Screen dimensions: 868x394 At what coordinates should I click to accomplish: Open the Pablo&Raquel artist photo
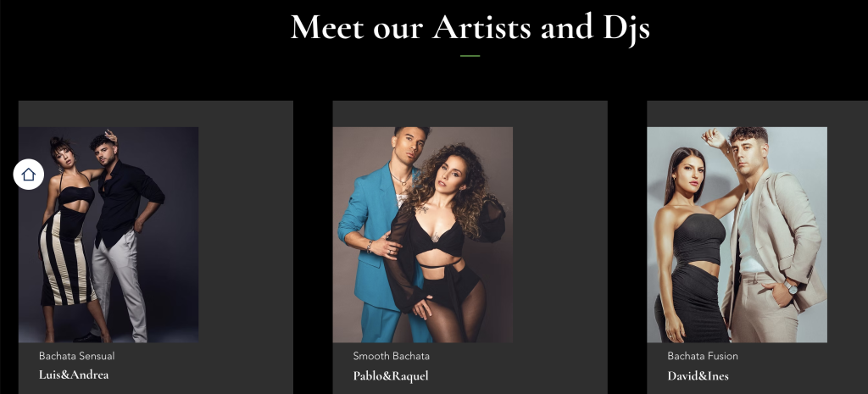(x=422, y=235)
